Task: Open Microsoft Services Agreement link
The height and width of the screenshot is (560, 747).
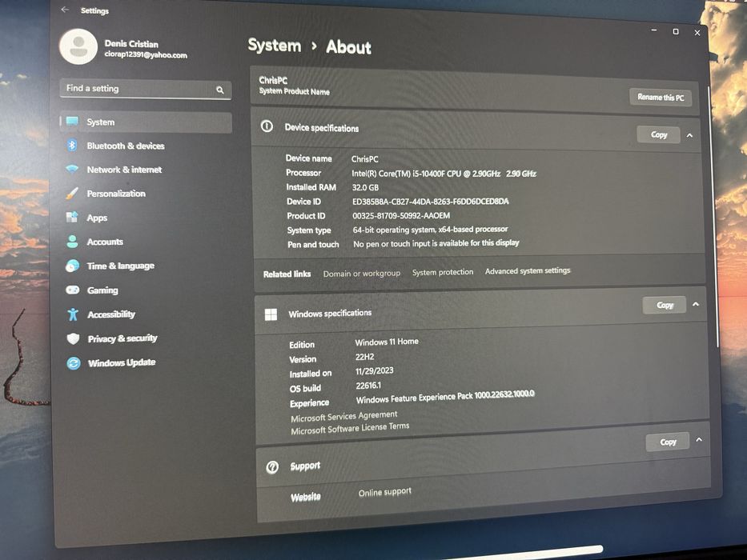Action: tap(344, 416)
